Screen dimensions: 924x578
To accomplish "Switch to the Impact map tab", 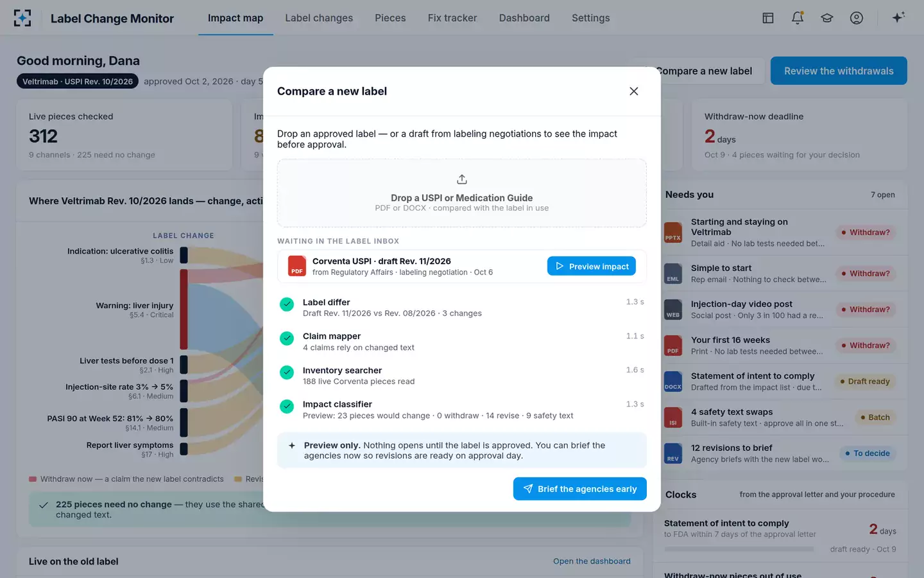I will [x=235, y=18].
